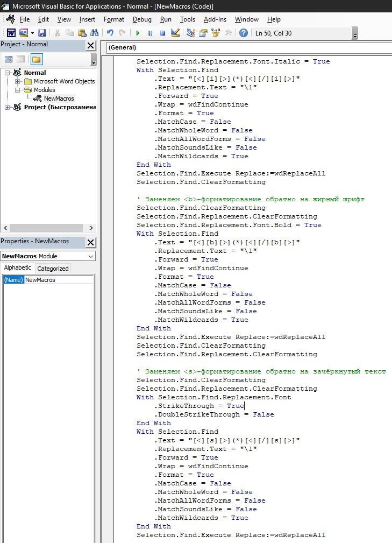Open the Debug menu
Screen dimensions: 392x543
[142, 19]
